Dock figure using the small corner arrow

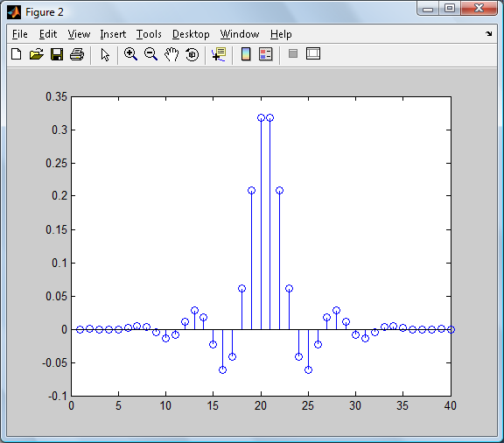tap(489, 33)
